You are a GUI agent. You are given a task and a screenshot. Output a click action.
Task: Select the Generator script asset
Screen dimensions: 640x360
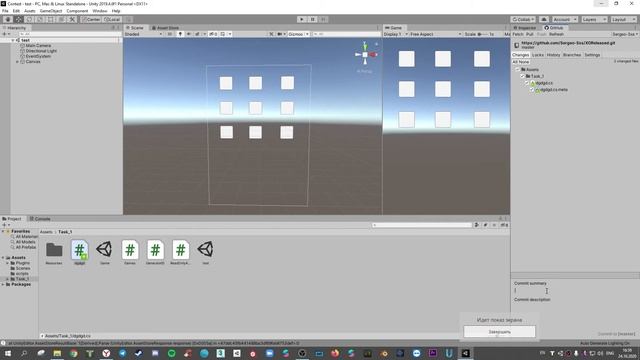tap(155, 253)
